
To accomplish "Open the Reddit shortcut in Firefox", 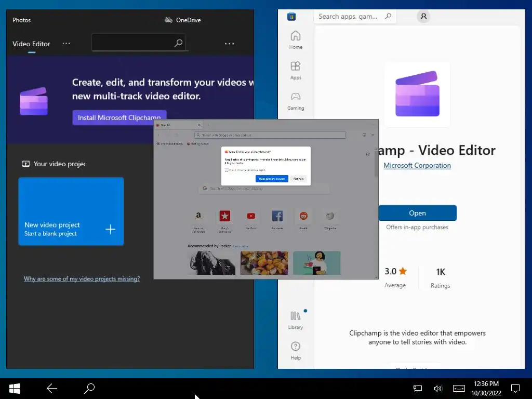I will coord(303,216).
